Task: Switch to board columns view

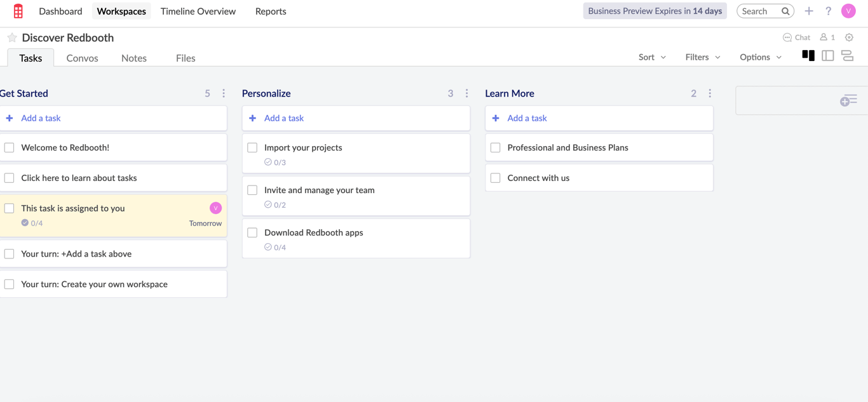Action: click(808, 56)
